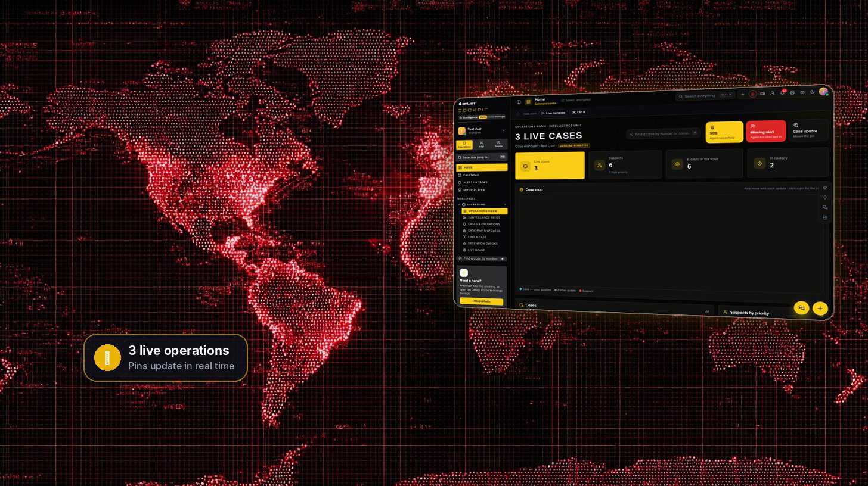Click the red circled alarm icon
This screenshot has width=868, height=486.
pyautogui.click(x=753, y=94)
